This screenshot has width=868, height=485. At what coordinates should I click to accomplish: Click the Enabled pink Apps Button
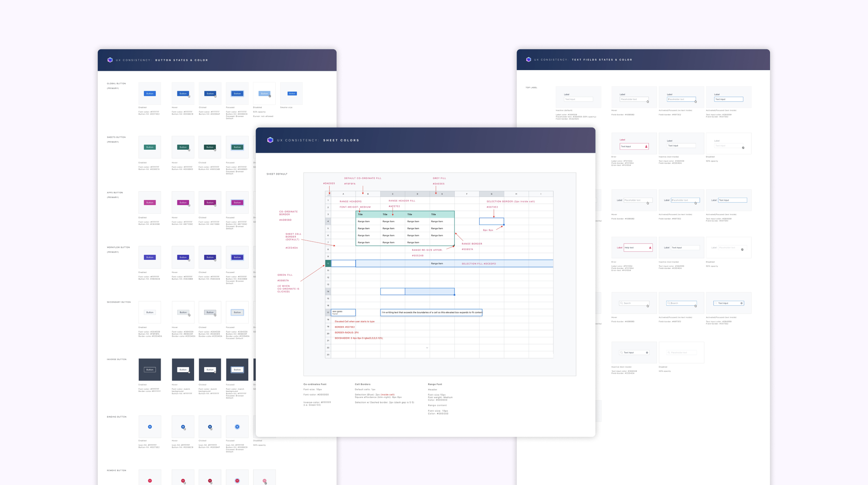click(150, 203)
